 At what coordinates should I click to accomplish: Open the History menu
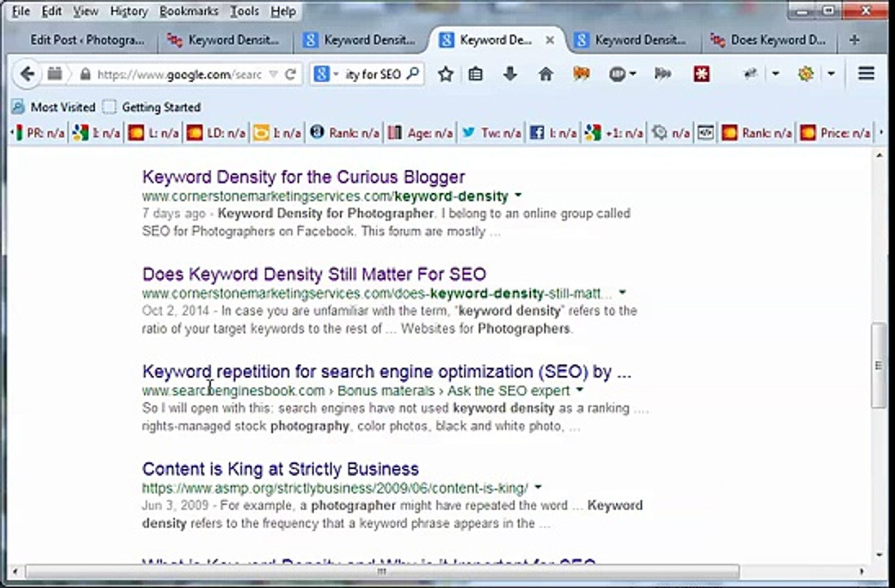pos(129,11)
